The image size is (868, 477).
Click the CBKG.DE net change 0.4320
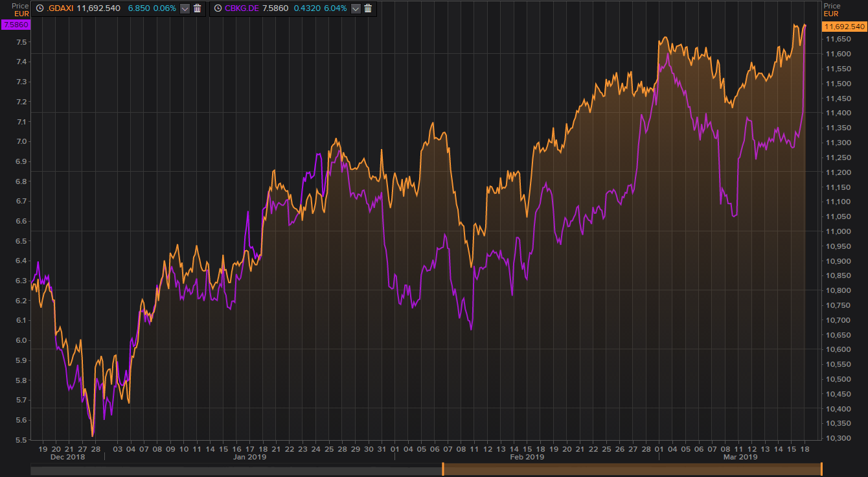point(308,8)
